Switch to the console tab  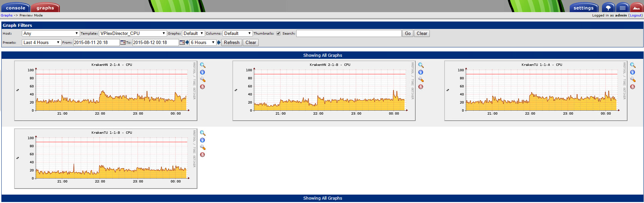[15, 8]
